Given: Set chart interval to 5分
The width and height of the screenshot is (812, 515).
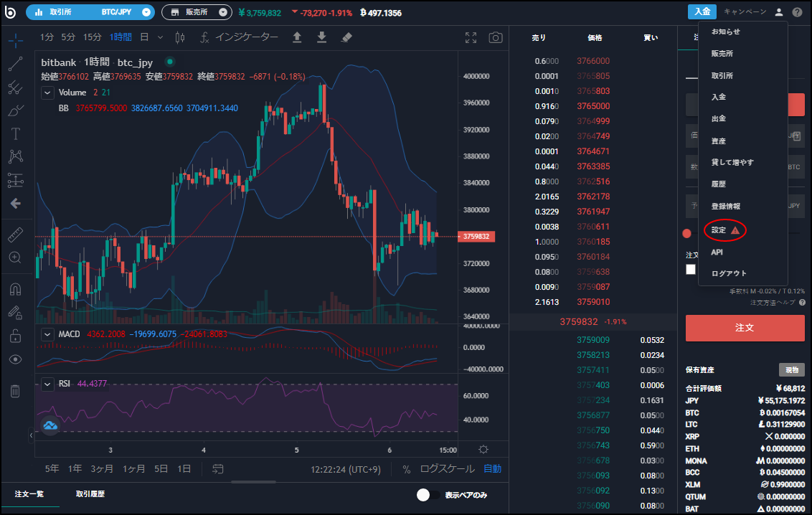Looking at the screenshot, I should coord(68,37).
